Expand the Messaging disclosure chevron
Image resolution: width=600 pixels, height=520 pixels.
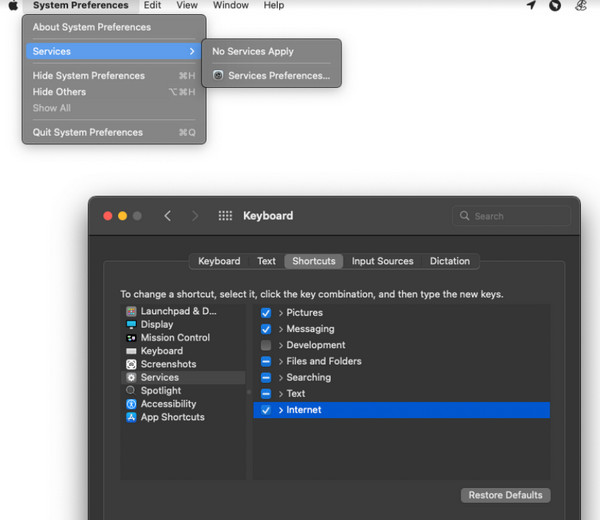coord(280,329)
